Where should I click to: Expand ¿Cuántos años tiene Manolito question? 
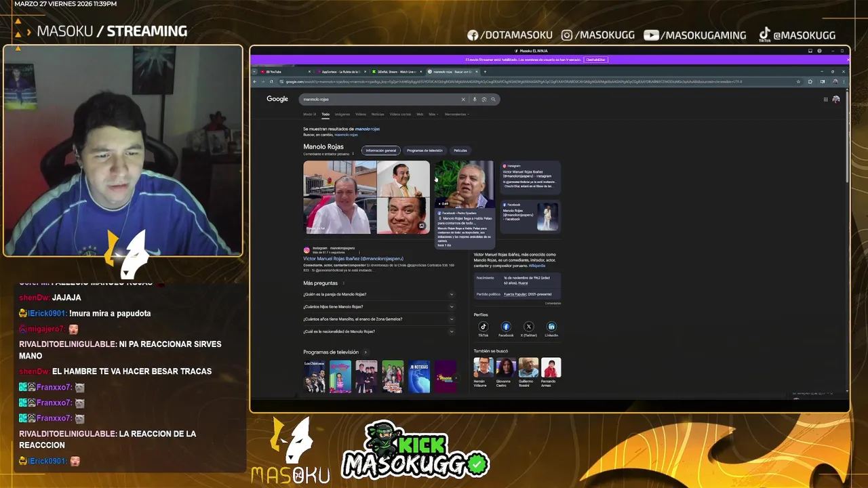pos(378,319)
